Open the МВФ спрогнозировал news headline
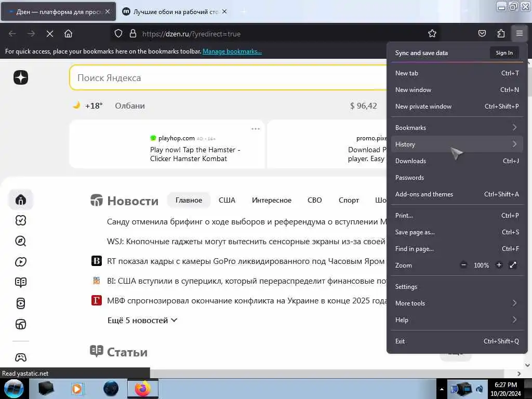Viewport: 532px width, 399px height. click(x=247, y=301)
